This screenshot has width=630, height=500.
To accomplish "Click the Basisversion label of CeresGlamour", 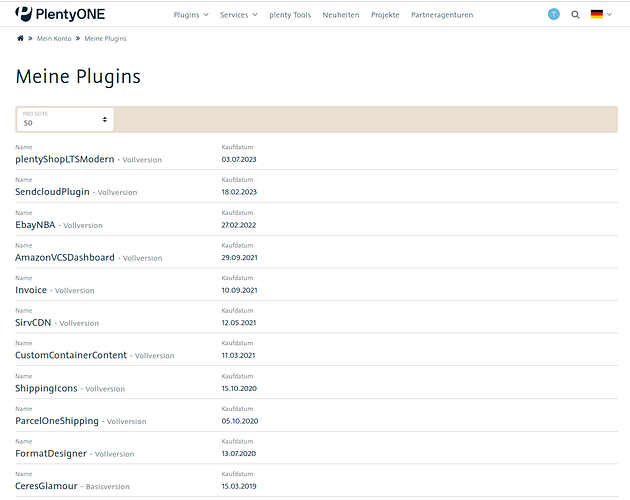I will tap(108, 486).
